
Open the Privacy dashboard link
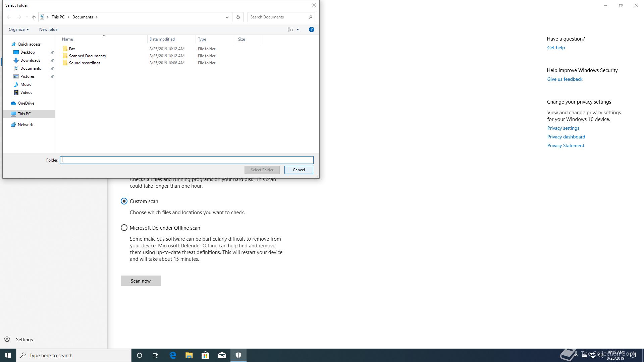pyautogui.click(x=566, y=137)
